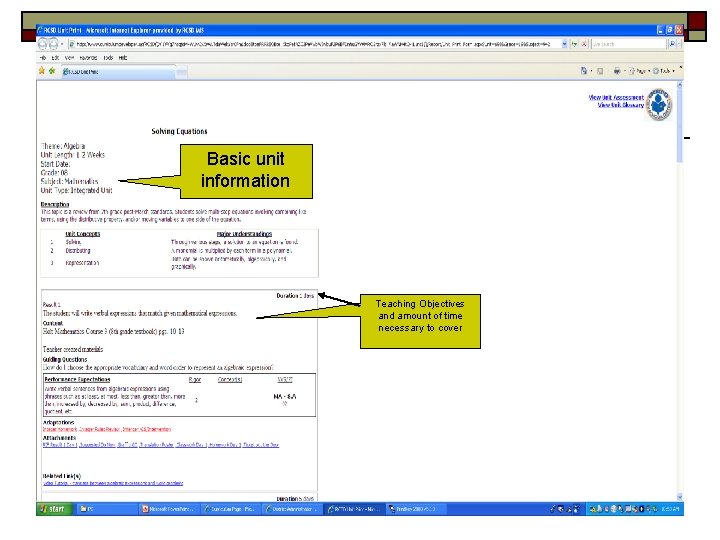Screen dimensions: 720x540
Task: Open the Favorites menu
Action: tap(88, 58)
